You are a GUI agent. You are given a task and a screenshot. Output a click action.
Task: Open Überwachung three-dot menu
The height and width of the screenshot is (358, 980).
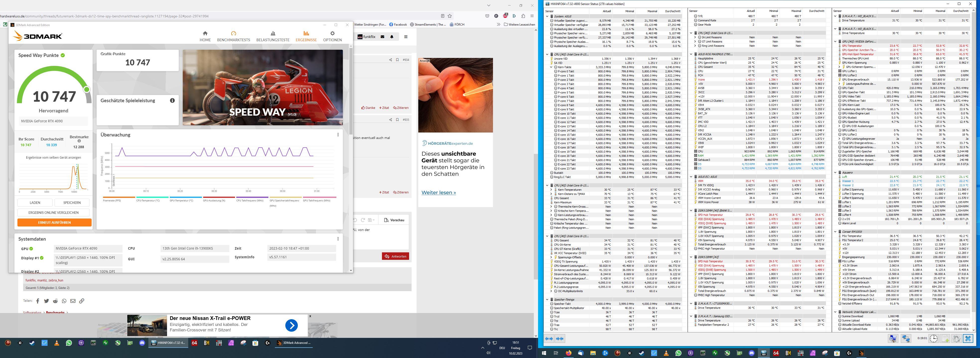click(338, 134)
